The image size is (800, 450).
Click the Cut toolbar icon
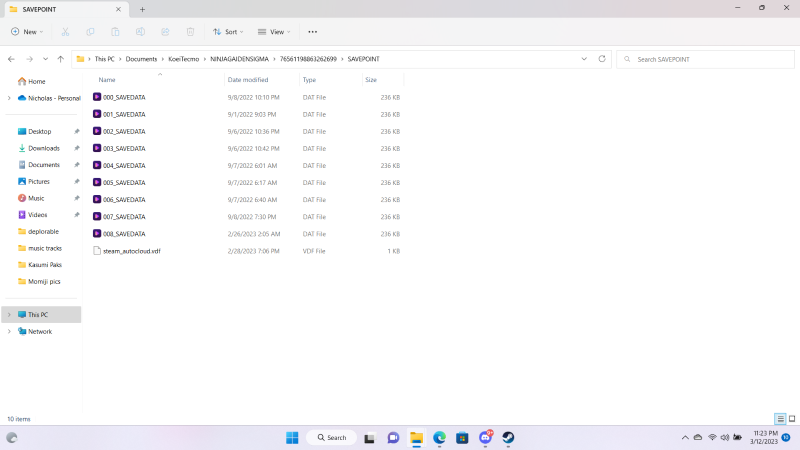pos(65,32)
